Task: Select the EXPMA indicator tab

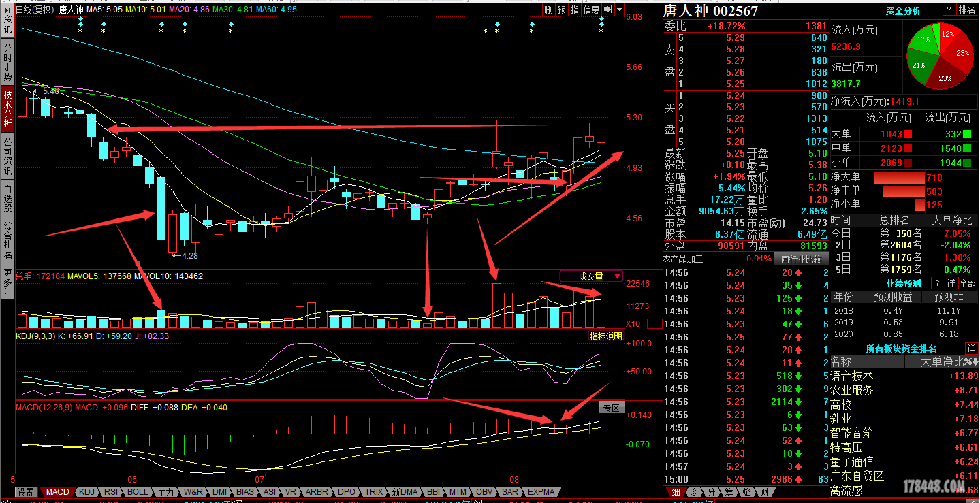Action: pos(541,491)
